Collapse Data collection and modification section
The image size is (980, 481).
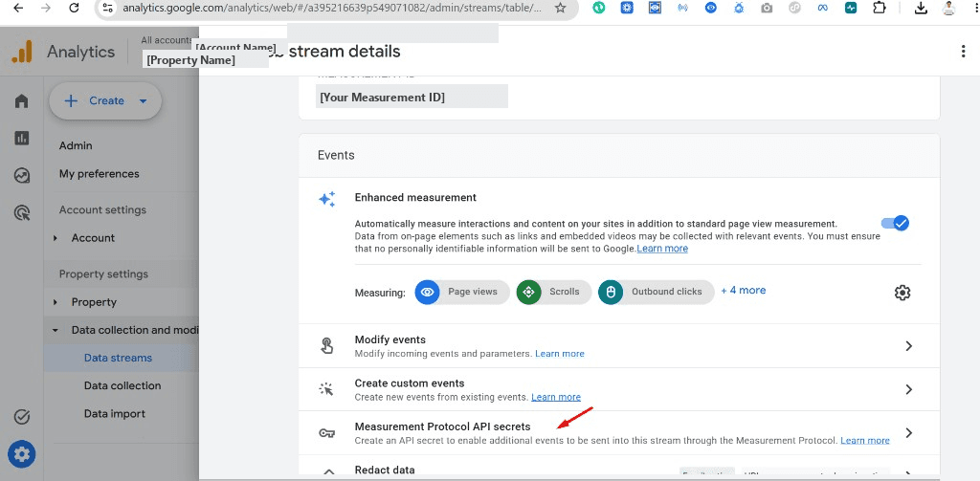point(56,331)
